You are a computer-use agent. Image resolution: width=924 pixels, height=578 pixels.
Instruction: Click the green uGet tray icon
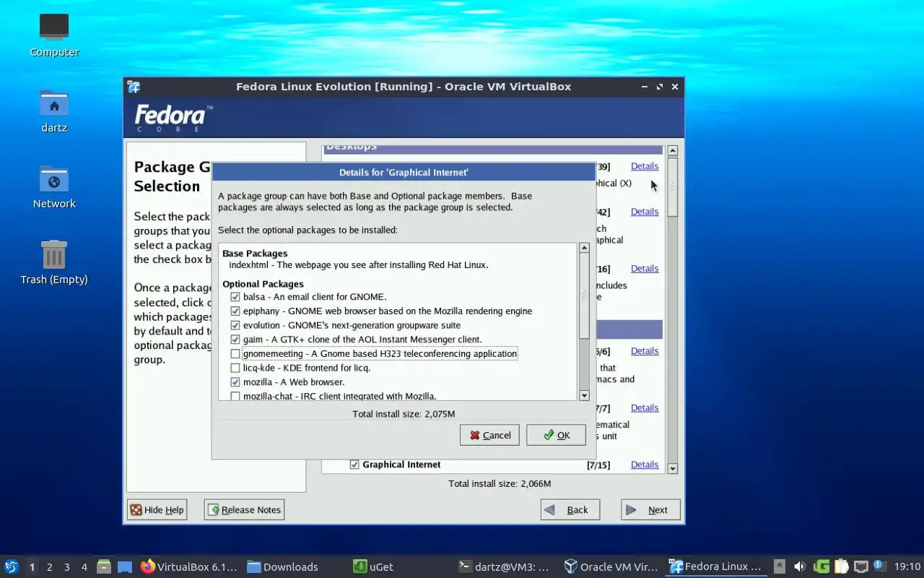click(821, 567)
